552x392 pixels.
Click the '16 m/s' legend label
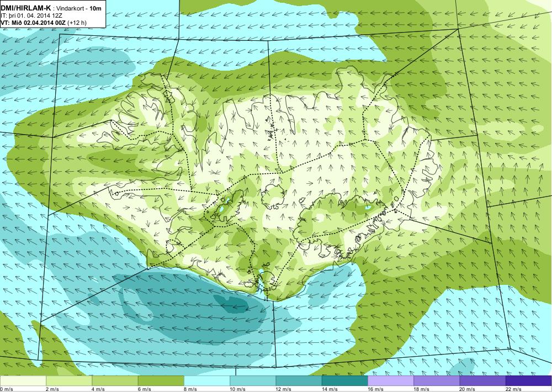[x=375, y=389]
